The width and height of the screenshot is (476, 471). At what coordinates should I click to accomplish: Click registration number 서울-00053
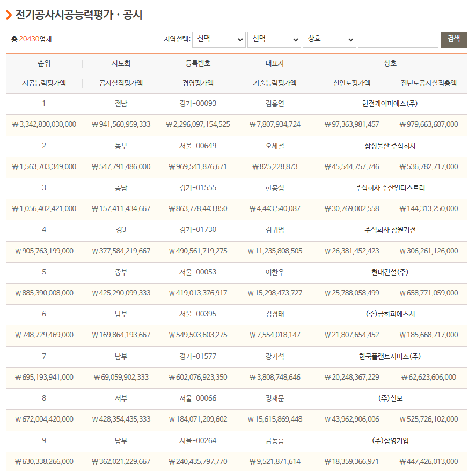pyautogui.click(x=197, y=272)
